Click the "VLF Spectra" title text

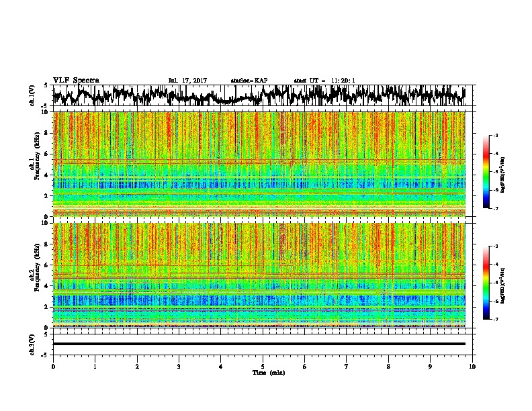(x=76, y=81)
